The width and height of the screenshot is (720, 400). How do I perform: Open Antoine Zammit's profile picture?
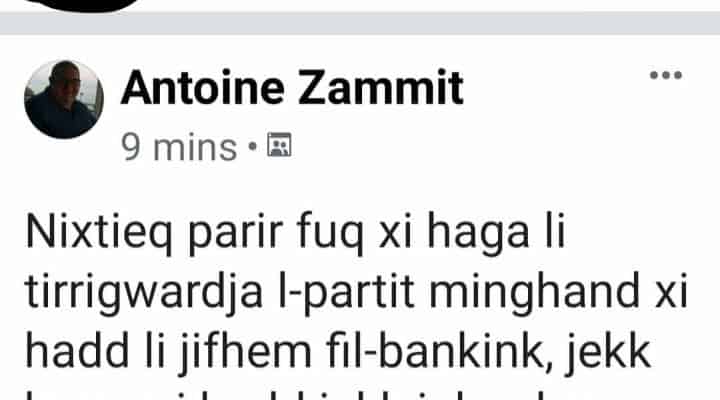point(64,99)
